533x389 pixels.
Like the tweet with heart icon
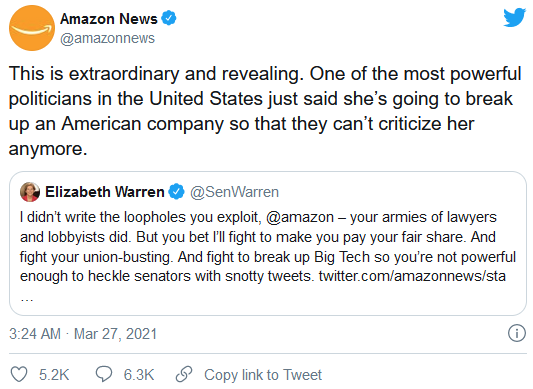tap(19, 375)
